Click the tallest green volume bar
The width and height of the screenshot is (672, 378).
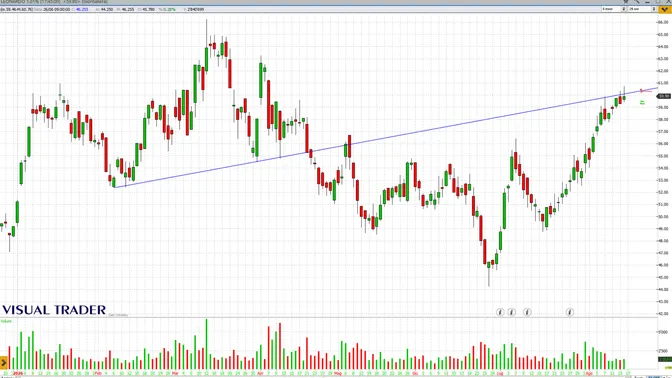[207, 344]
